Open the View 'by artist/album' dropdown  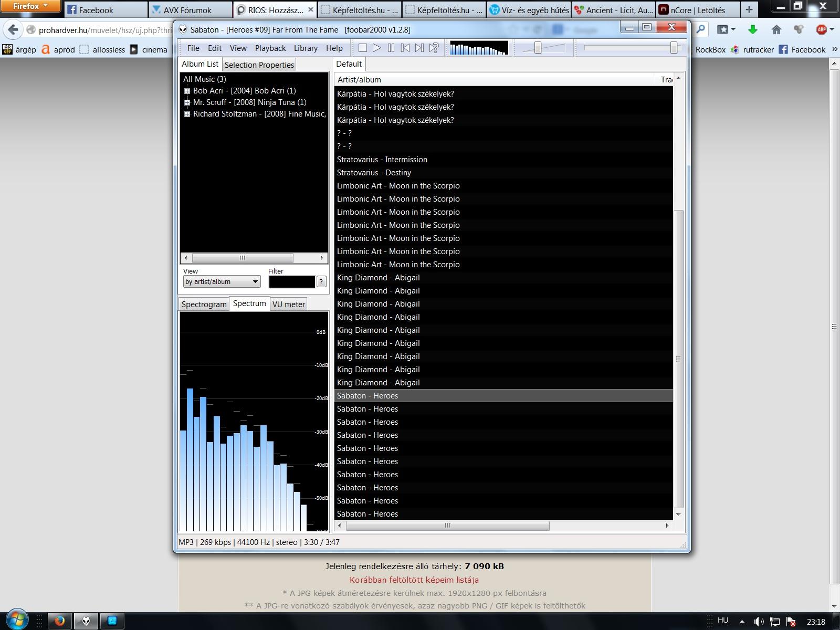point(222,282)
